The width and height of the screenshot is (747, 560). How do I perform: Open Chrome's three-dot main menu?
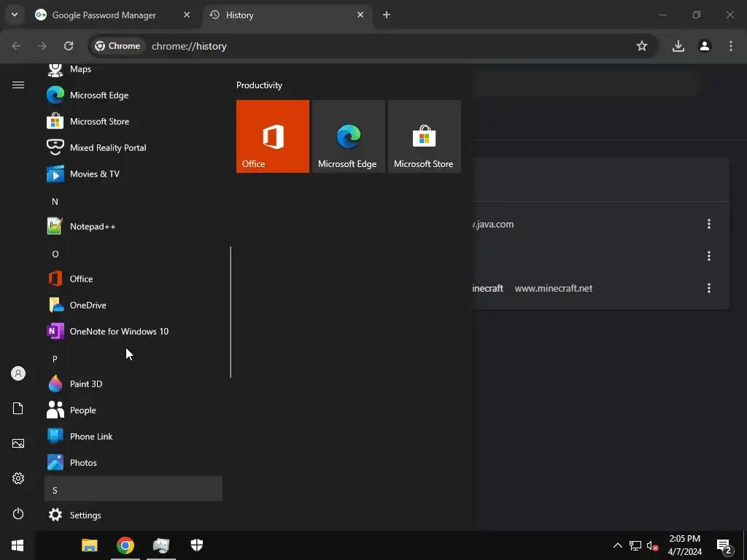(x=731, y=46)
